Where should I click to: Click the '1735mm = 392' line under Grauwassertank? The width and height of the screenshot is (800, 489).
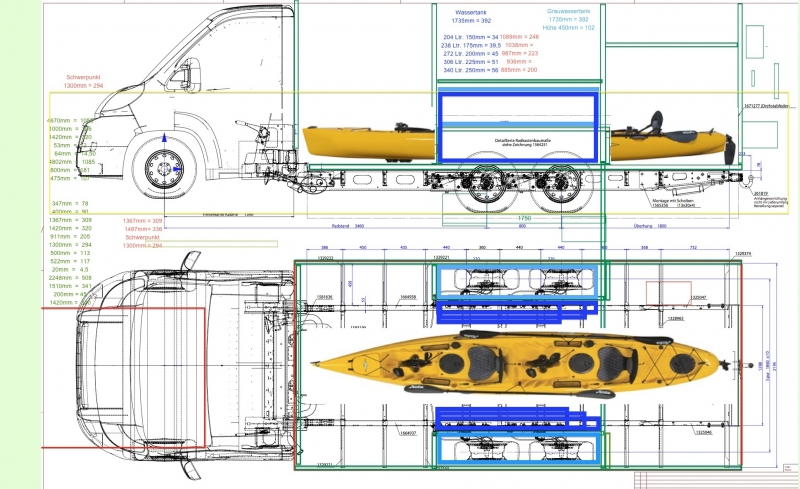click(x=568, y=19)
